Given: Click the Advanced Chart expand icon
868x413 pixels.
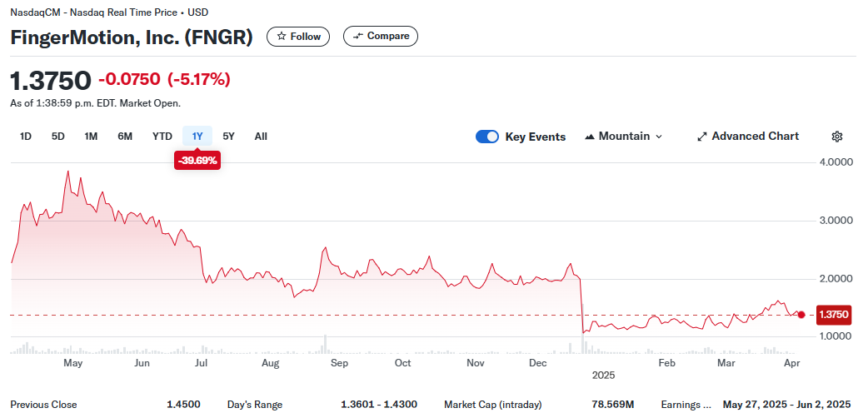Looking at the screenshot, I should coord(702,137).
